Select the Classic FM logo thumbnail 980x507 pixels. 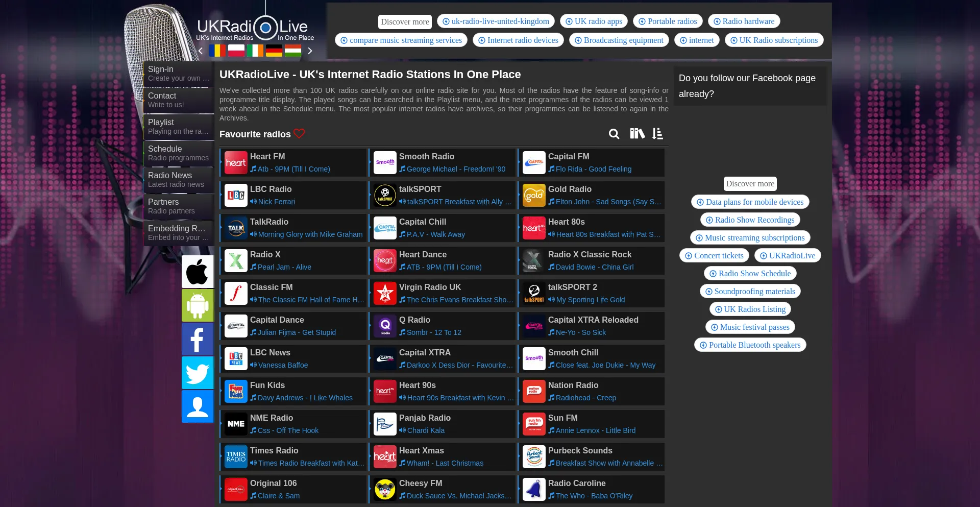coord(236,293)
